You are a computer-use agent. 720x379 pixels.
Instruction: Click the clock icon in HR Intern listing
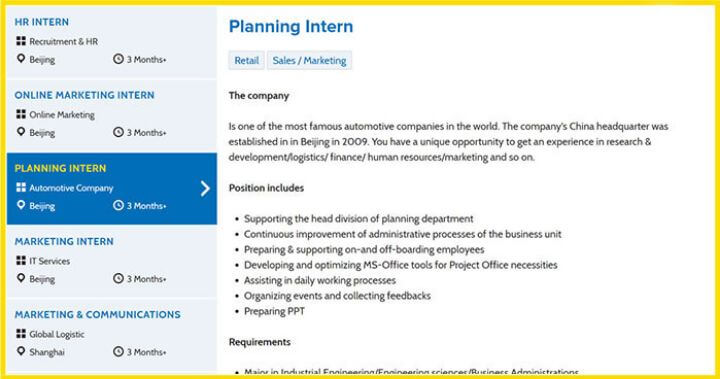118,59
